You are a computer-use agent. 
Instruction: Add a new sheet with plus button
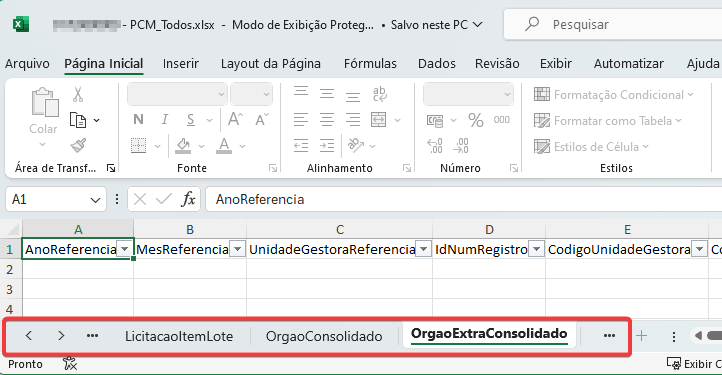641,336
